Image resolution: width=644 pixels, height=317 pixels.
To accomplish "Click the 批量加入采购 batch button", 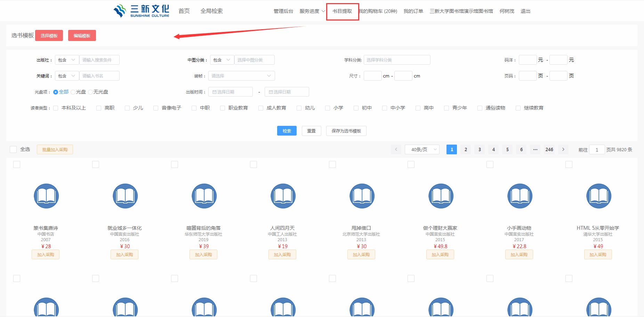I will click(55, 149).
